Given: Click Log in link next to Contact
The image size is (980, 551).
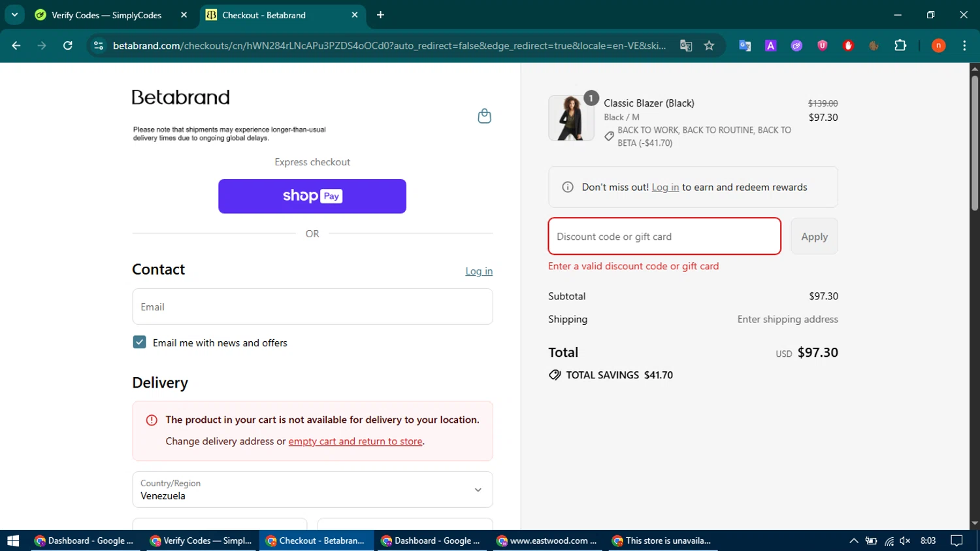Looking at the screenshot, I should tap(479, 271).
